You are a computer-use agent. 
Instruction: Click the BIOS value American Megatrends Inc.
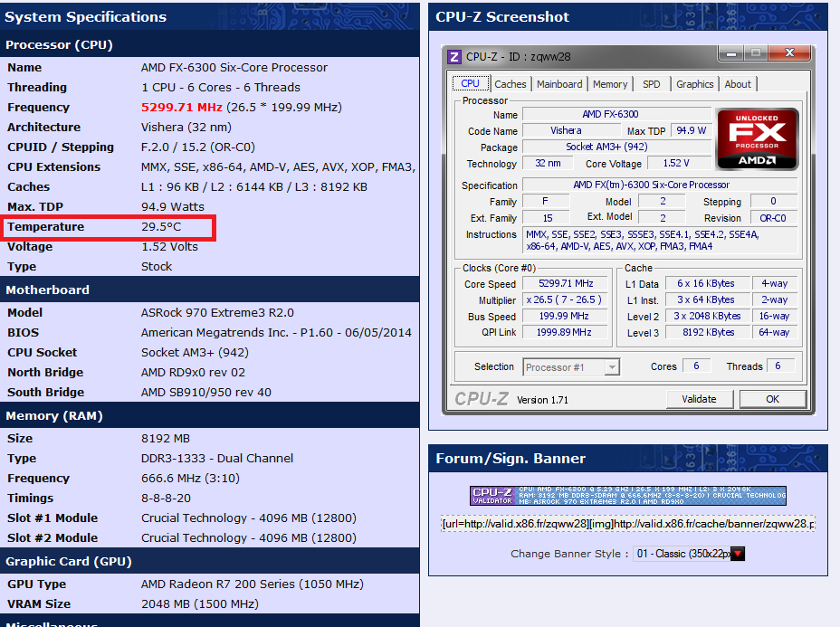click(276, 333)
